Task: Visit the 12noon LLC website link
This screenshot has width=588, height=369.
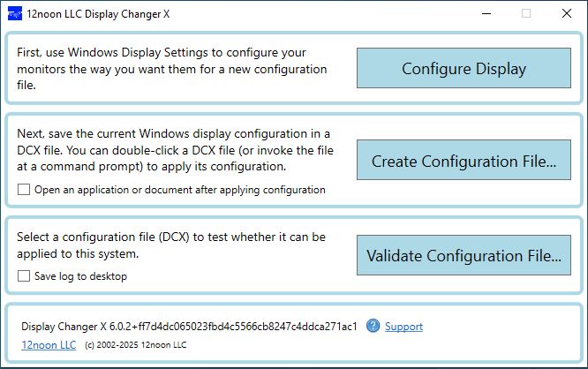Action: point(49,344)
